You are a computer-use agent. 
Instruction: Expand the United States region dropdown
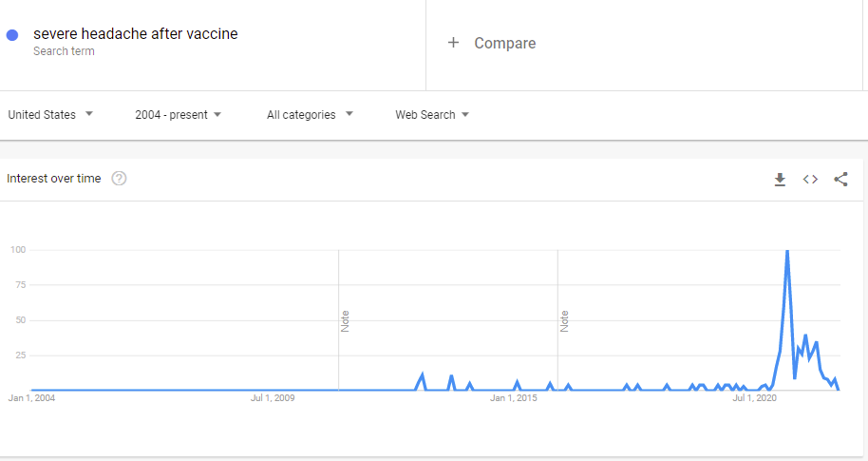point(50,115)
